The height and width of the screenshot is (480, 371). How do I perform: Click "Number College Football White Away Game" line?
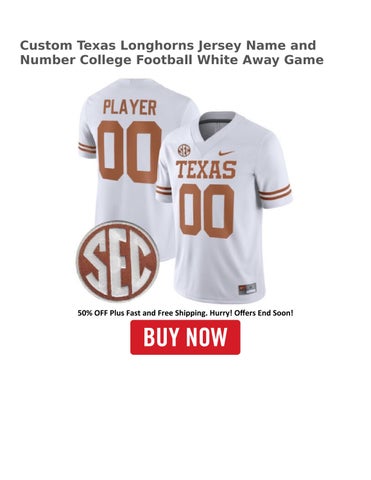pos(172,60)
